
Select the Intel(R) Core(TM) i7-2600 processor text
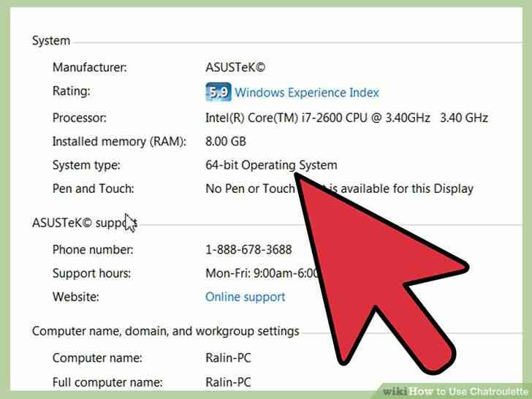pyautogui.click(x=346, y=118)
